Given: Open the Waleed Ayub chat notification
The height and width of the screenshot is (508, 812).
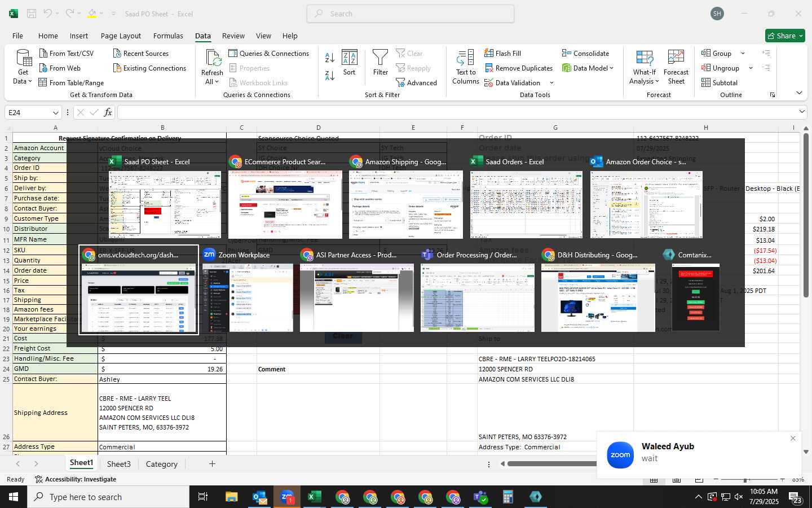Looking at the screenshot, I should pyautogui.click(x=699, y=455).
